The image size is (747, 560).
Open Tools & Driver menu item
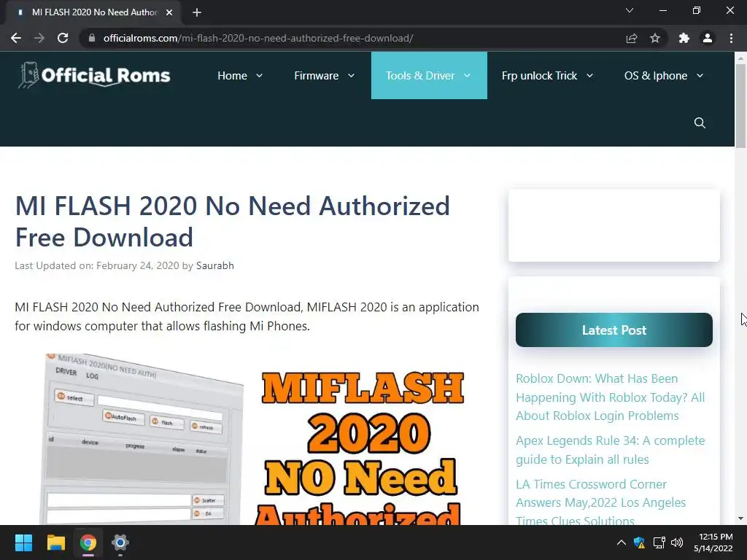420,76
